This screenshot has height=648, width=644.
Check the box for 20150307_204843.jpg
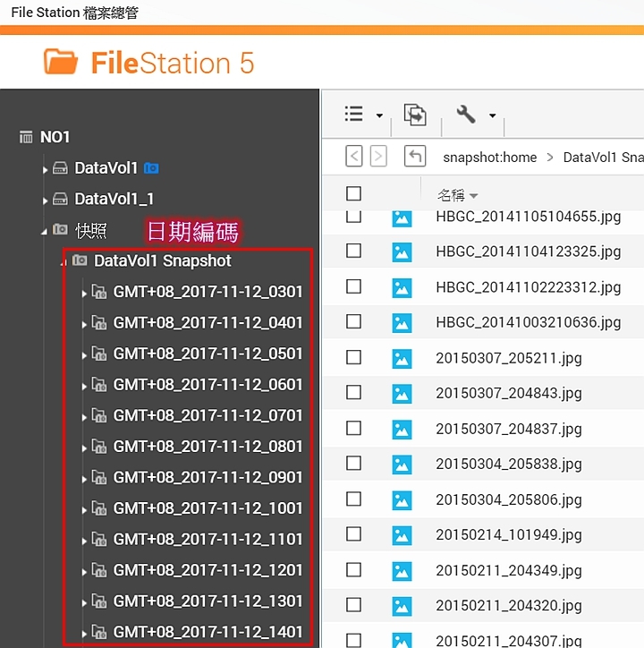point(353,392)
